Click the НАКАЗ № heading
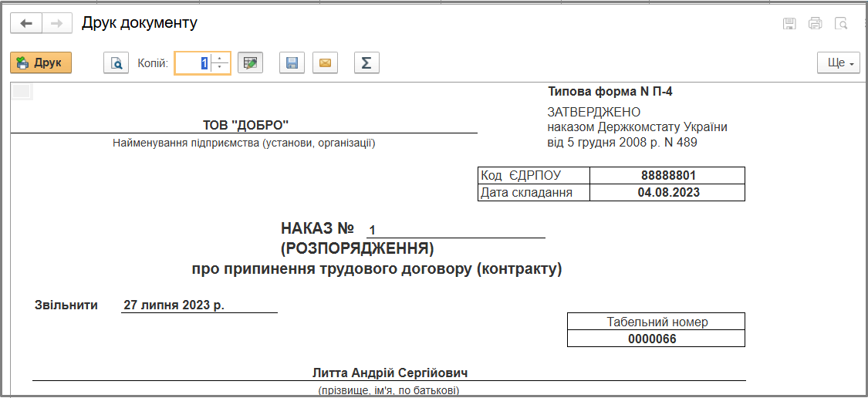 tap(317, 228)
